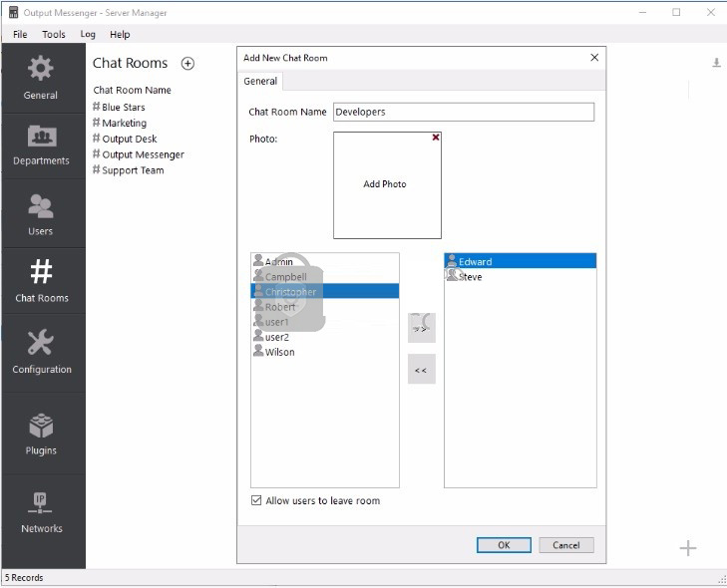The height and width of the screenshot is (588, 727).
Task: Toggle Allow users to leave room checkbox
Action: pyautogui.click(x=256, y=500)
